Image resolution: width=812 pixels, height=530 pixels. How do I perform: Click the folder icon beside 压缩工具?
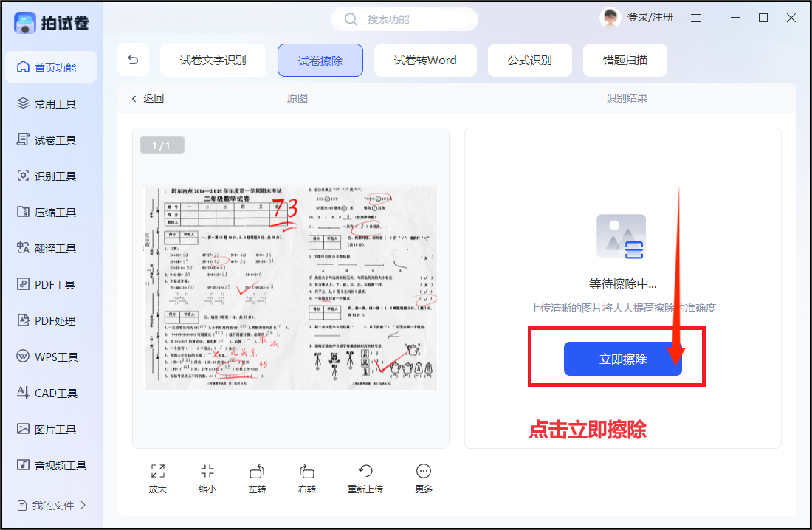tap(23, 211)
